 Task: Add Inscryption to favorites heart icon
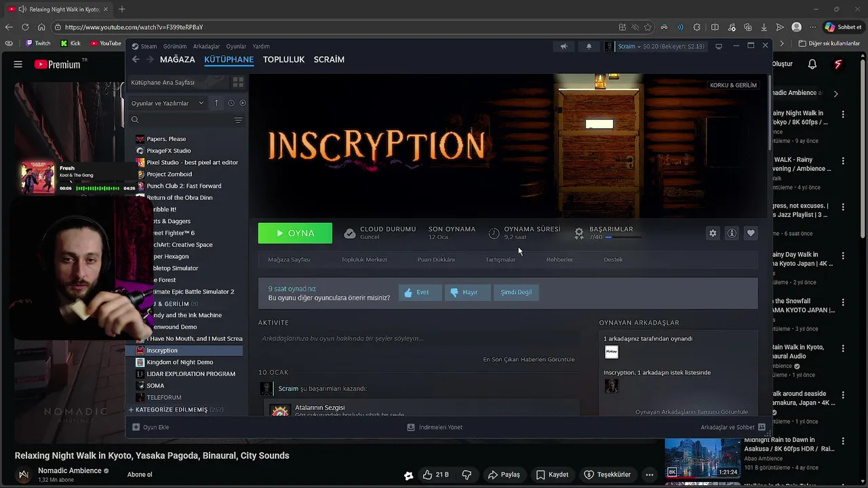[751, 233]
